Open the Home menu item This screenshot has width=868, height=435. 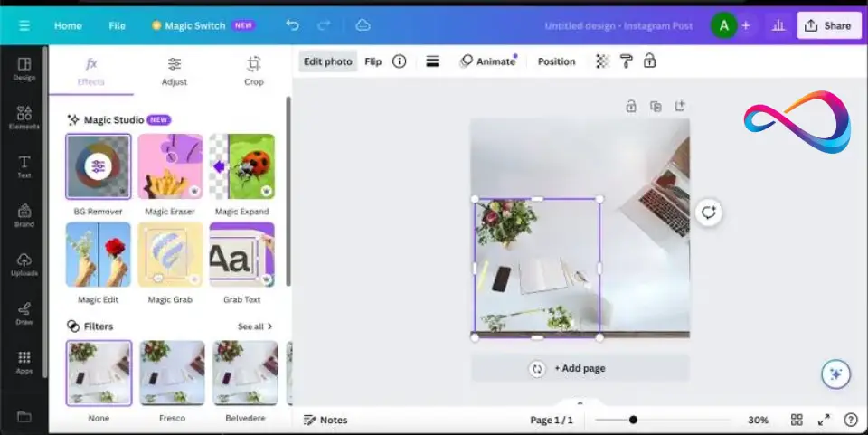68,25
